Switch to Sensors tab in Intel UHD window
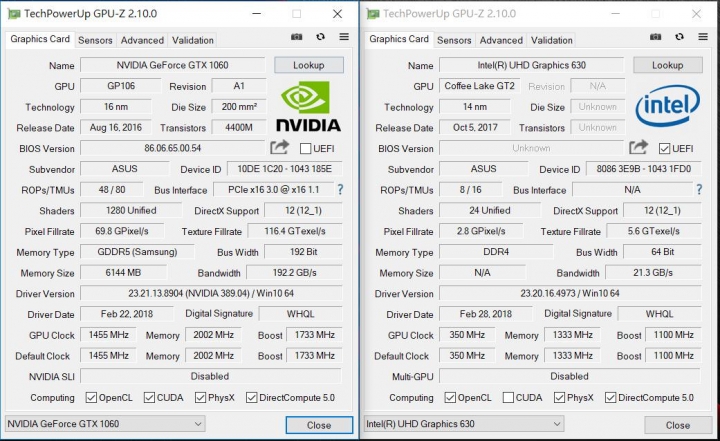The width and height of the screenshot is (720, 441). point(454,40)
